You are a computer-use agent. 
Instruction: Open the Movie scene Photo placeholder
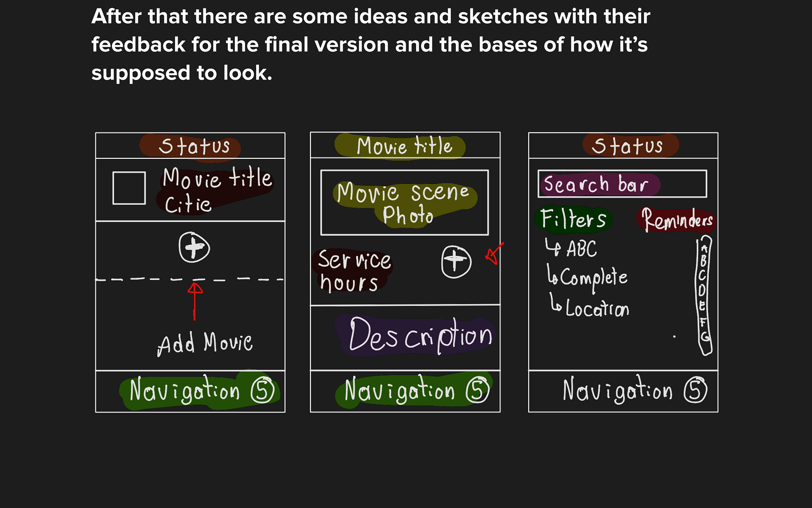[404, 203]
